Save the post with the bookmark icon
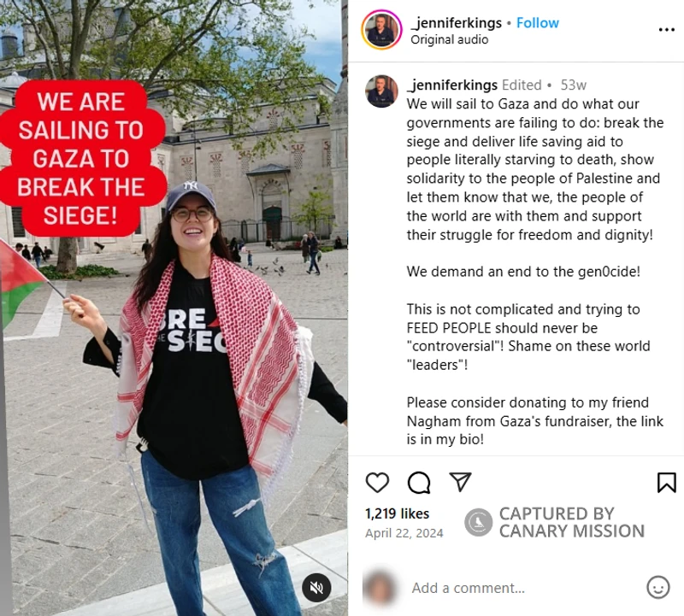The height and width of the screenshot is (616, 684). tap(667, 482)
